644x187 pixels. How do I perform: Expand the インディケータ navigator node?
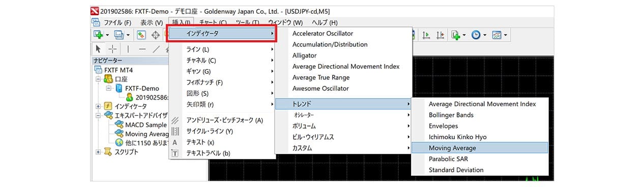pyautogui.click(x=98, y=106)
